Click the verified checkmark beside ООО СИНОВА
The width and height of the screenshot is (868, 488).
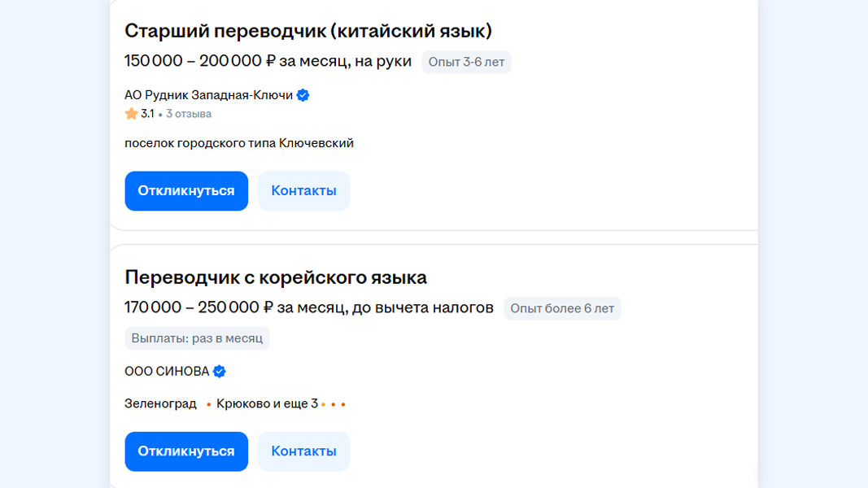(x=220, y=372)
